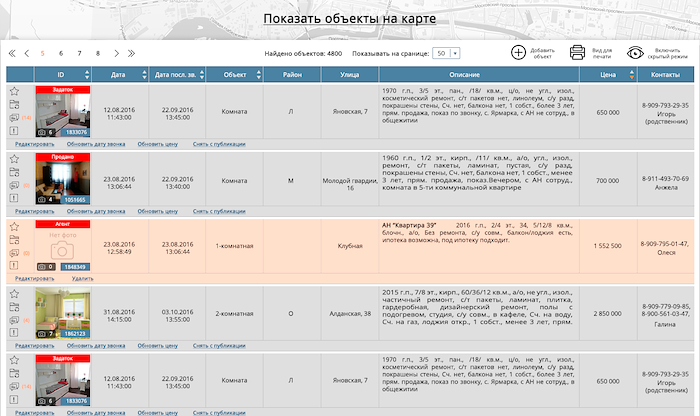Select page 7 in pagination
This screenshot has height=416, width=700.
coord(79,54)
